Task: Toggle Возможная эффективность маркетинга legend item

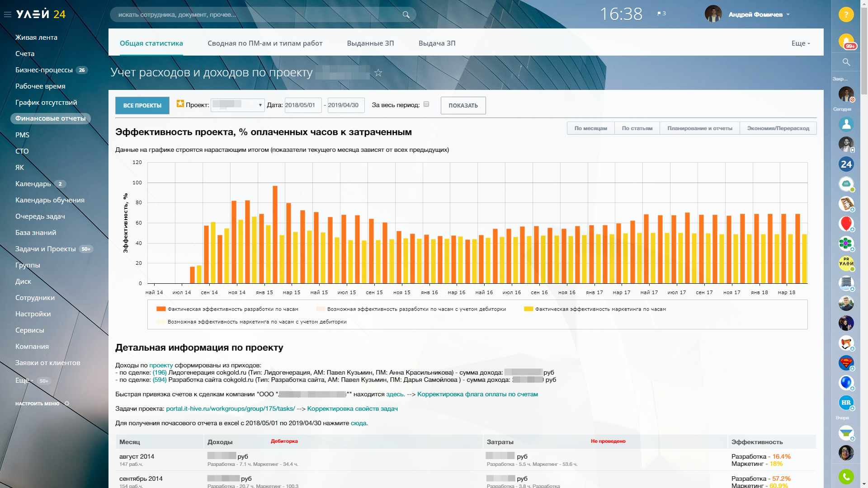Action: point(251,322)
